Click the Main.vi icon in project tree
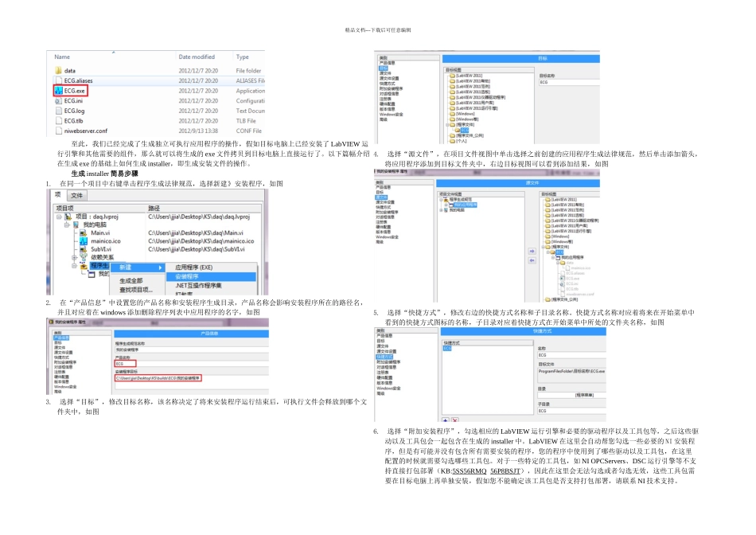756x535 pixels. coord(84,233)
